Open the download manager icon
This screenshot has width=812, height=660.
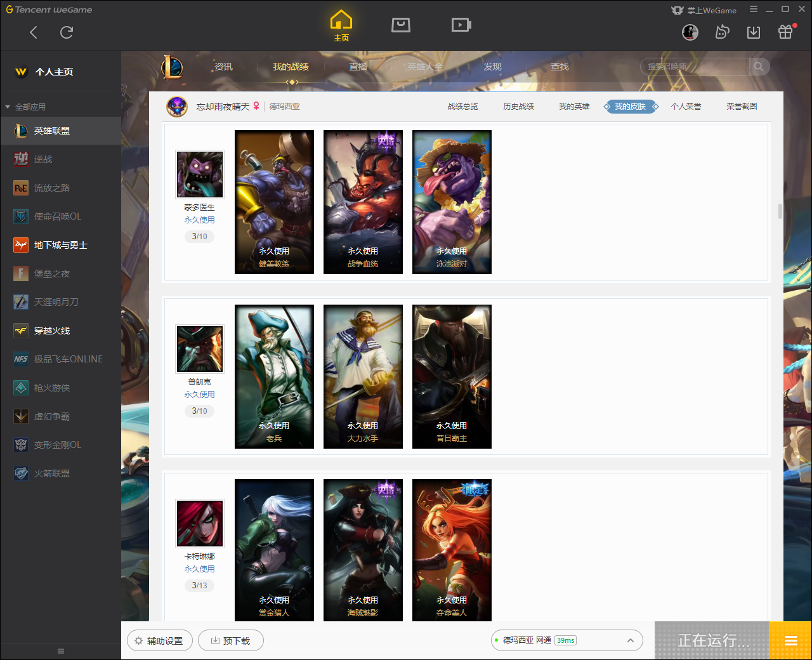click(x=754, y=32)
